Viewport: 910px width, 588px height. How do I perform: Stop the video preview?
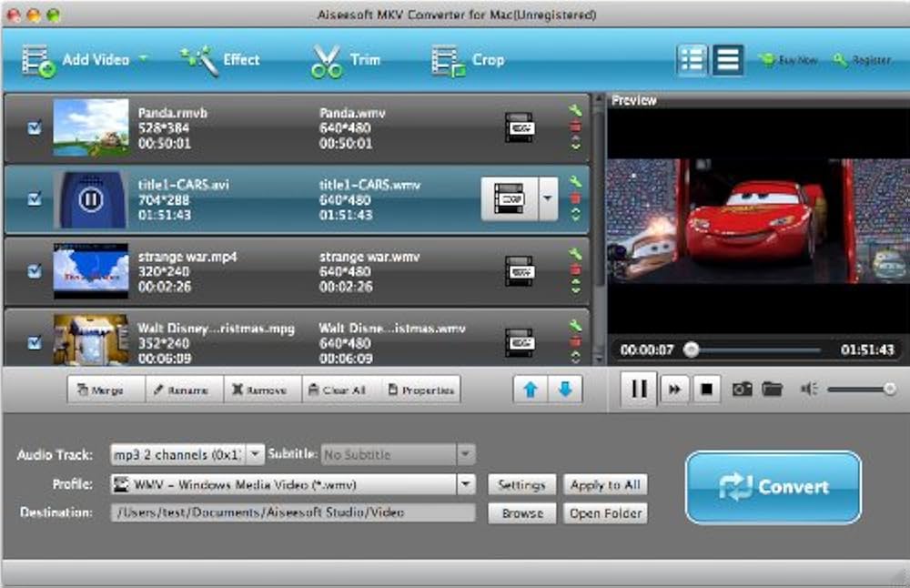(705, 389)
